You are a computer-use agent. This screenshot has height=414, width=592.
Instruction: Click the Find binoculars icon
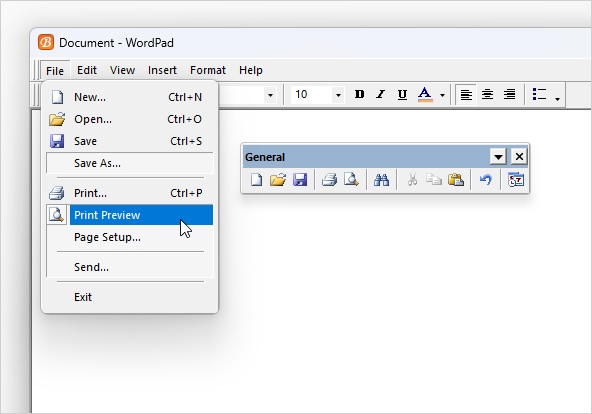pyautogui.click(x=381, y=180)
